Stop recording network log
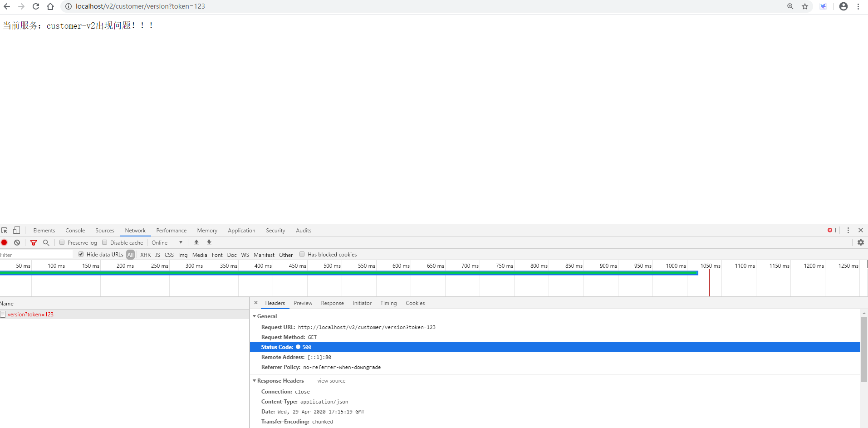The height and width of the screenshot is (428, 868). click(x=5, y=243)
